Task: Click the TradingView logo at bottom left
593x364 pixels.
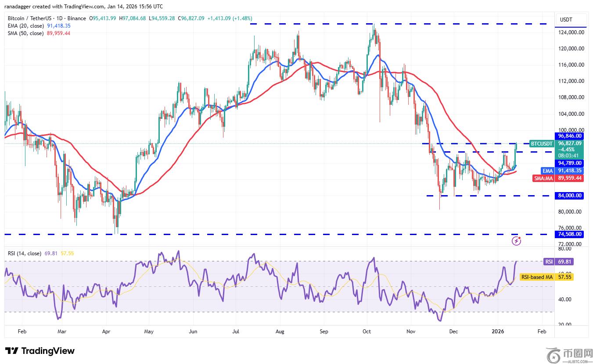Action: (x=40, y=351)
